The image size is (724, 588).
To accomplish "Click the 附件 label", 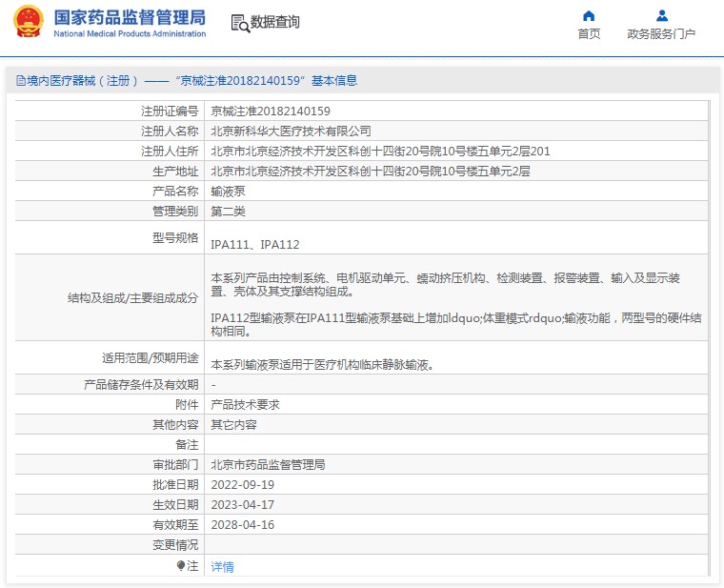I will click(x=187, y=405).
